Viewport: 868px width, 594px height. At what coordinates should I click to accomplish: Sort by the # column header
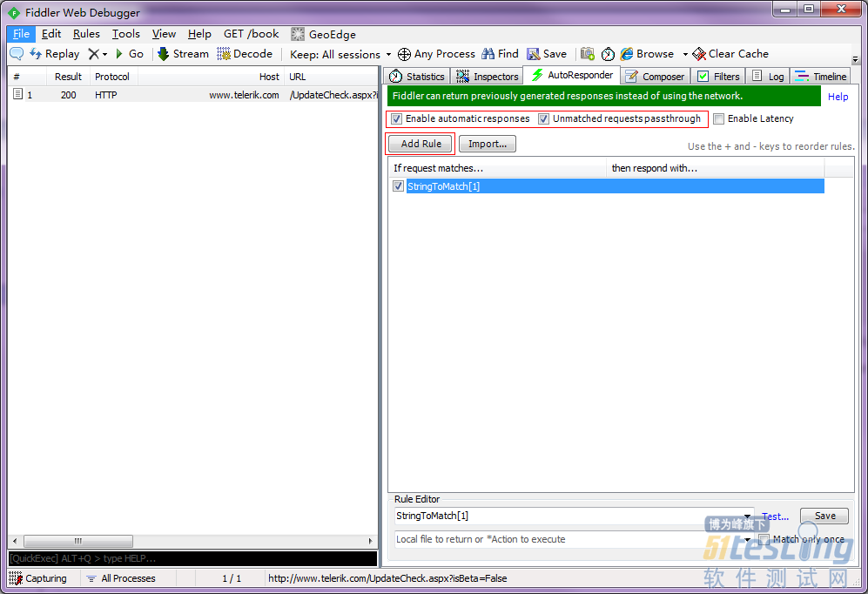point(27,77)
